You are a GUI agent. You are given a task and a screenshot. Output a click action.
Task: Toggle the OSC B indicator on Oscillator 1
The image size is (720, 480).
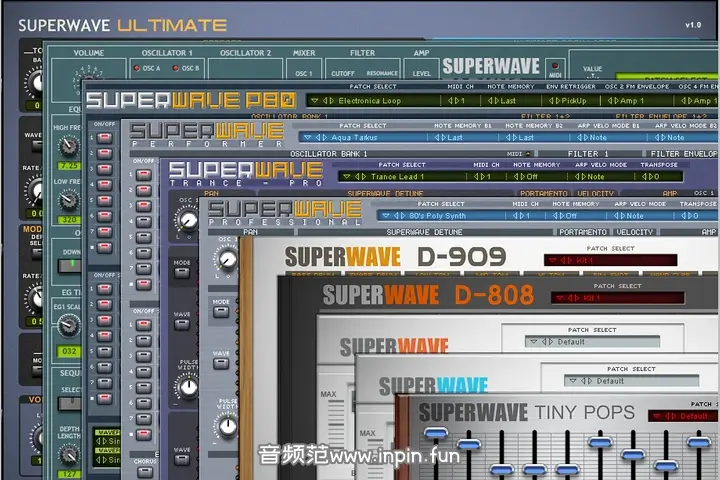point(176,68)
